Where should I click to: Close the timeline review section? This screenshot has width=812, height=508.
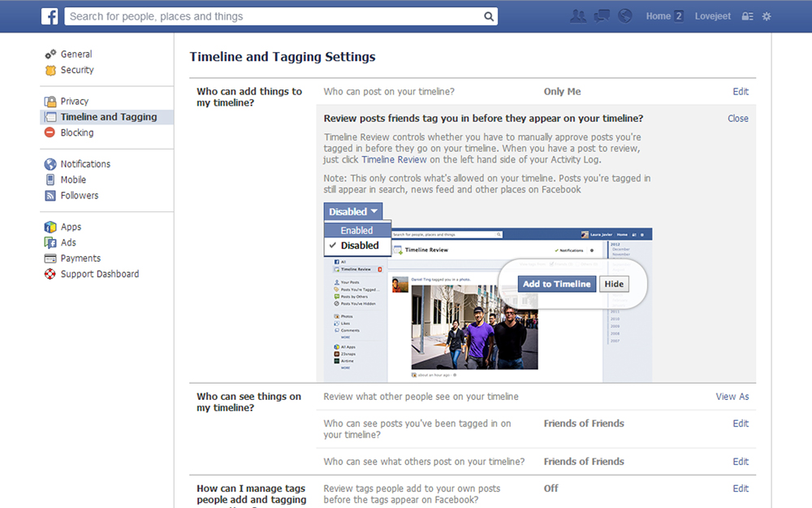coord(738,118)
